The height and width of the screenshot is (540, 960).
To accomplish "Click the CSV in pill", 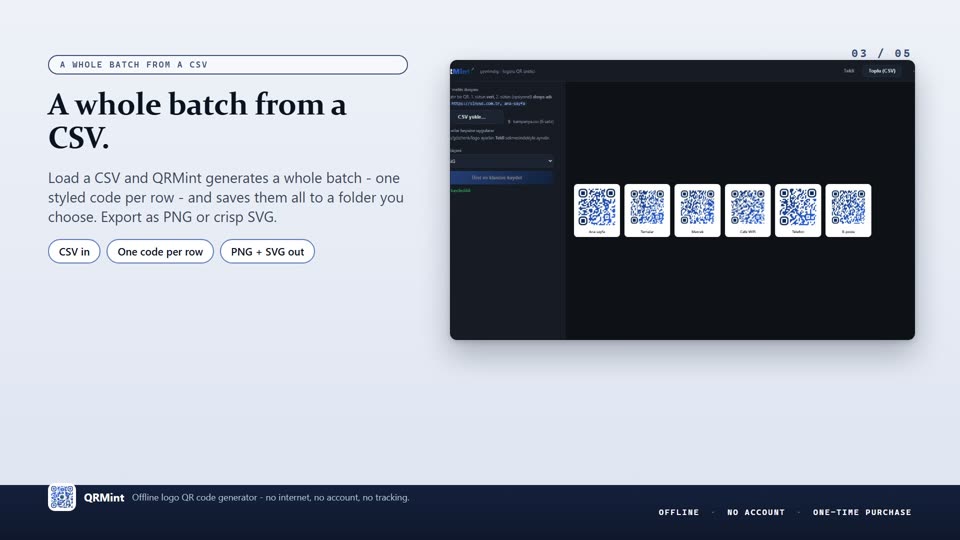I will 74,252.
